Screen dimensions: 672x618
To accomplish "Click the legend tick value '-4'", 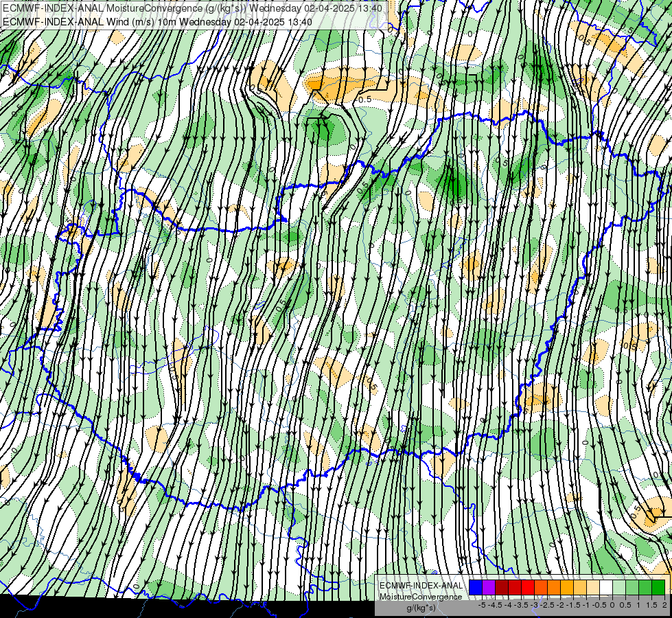I will [x=508, y=605].
